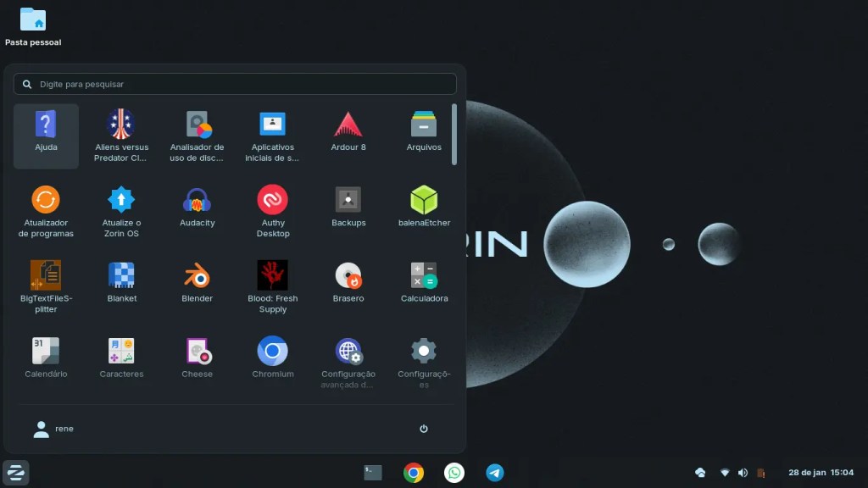Viewport: 868px width, 488px height.
Task: Focus the Digite para pesquisar search field
Action: tap(235, 84)
